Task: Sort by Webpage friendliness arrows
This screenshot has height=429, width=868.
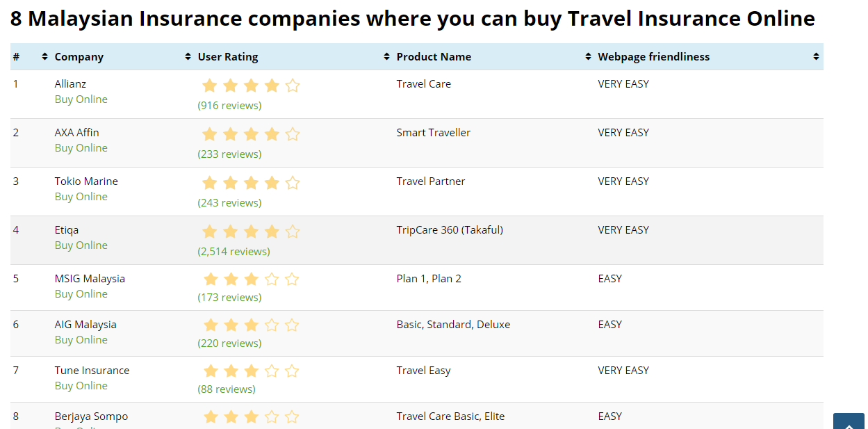Action: pos(816,57)
